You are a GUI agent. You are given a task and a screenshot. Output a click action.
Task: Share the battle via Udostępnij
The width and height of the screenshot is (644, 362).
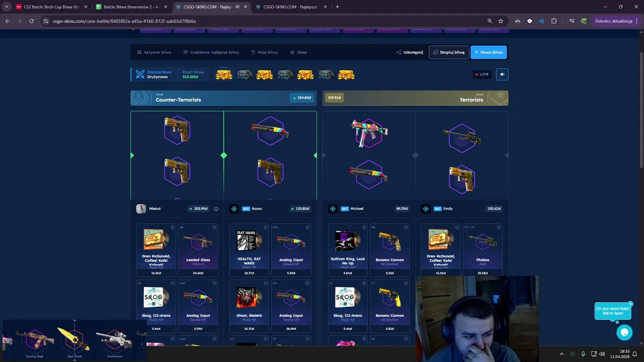point(410,52)
